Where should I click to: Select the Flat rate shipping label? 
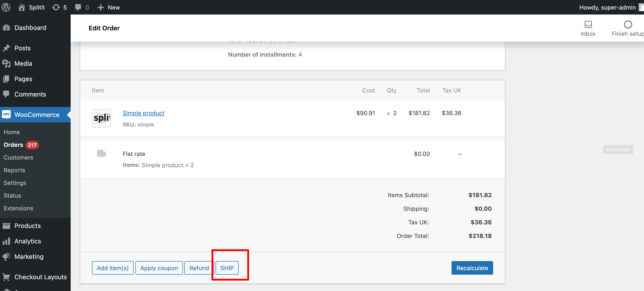coord(134,154)
